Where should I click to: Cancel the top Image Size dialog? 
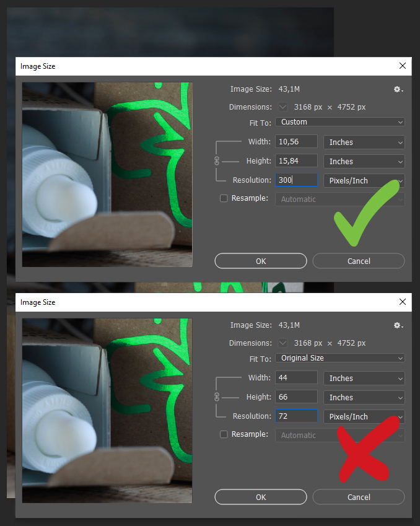click(x=359, y=261)
